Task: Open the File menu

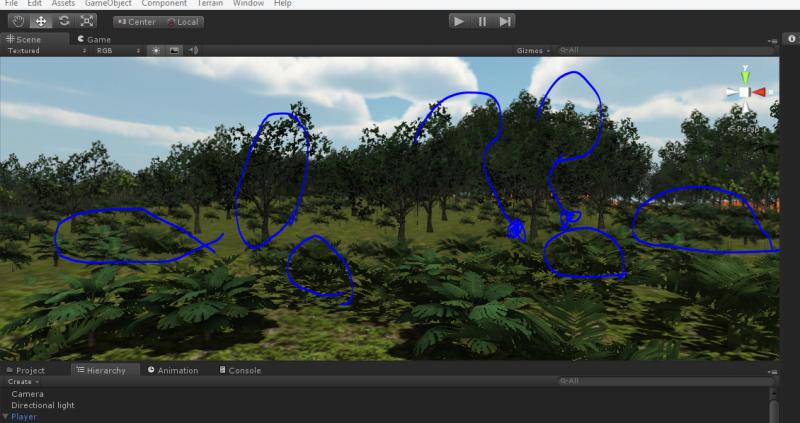Action: point(11,3)
